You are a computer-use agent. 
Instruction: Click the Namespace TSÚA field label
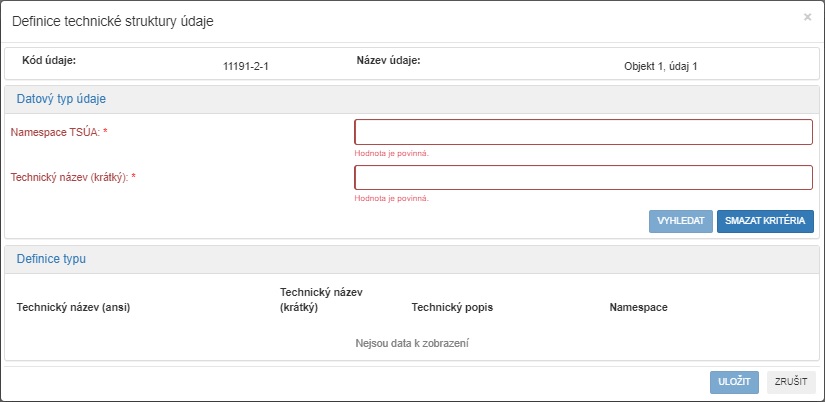pos(58,132)
